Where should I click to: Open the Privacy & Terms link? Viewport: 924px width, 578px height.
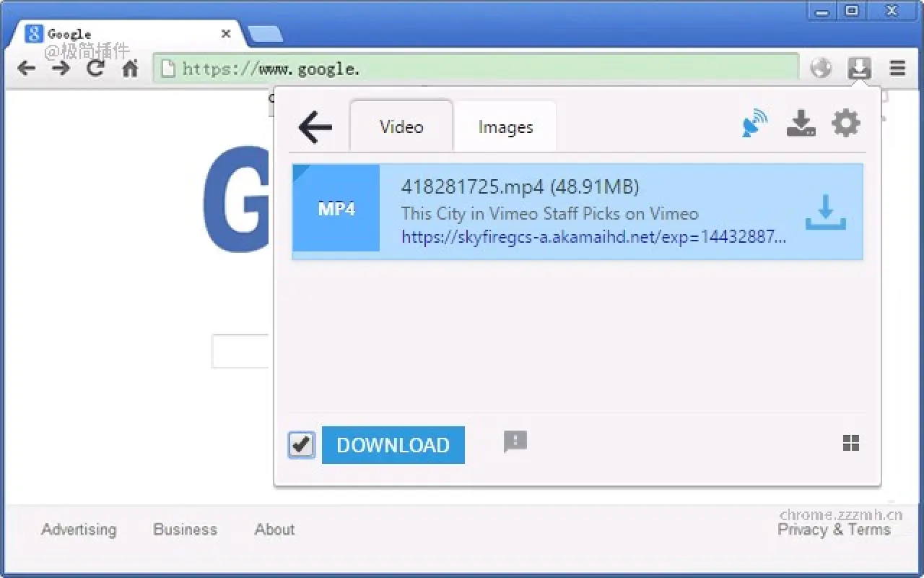[833, 530]
